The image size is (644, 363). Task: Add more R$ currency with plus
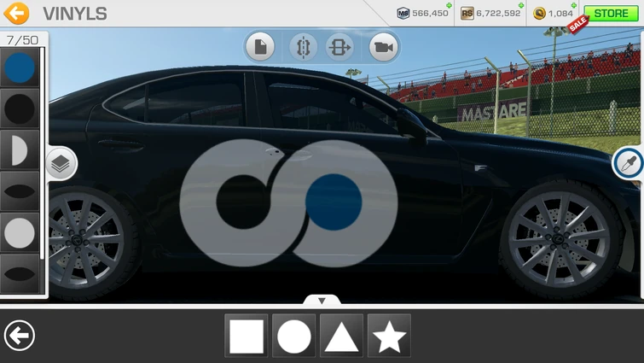521,5
